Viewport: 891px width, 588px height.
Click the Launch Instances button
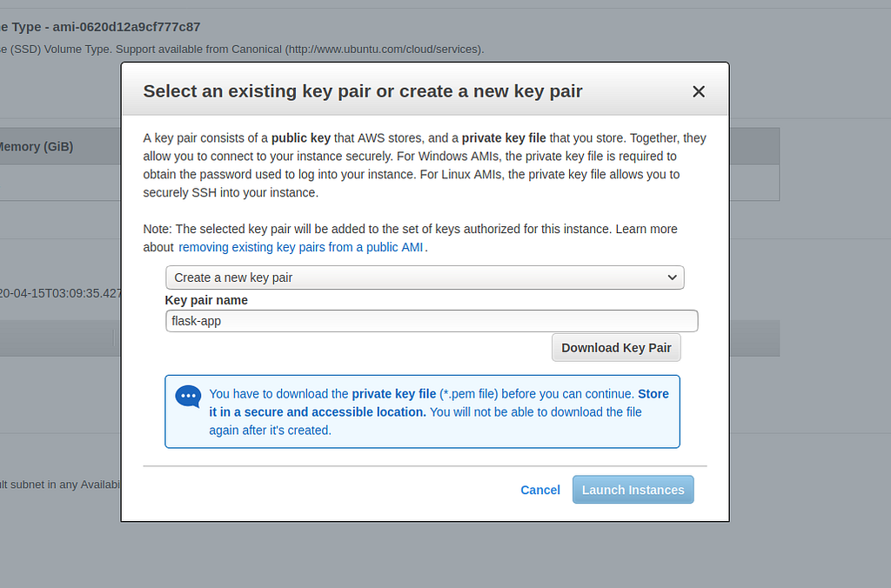(x=633, y=490)
